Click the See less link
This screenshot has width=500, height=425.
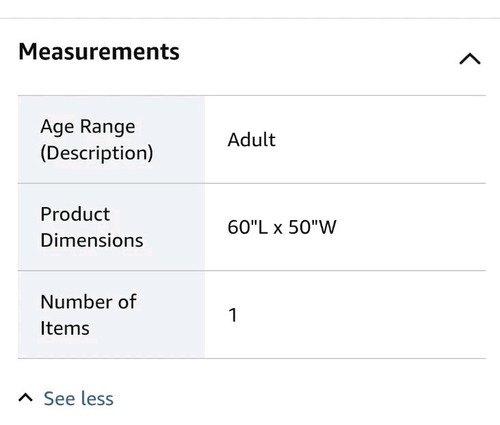tap(78, 399)
